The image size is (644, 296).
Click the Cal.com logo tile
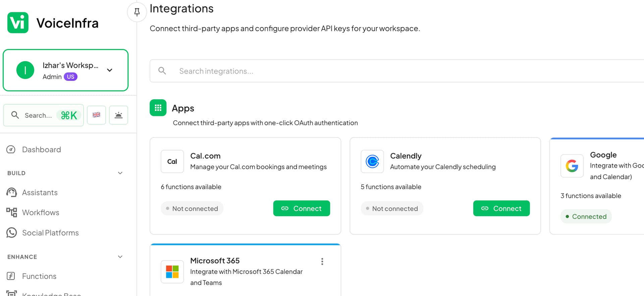172,161
